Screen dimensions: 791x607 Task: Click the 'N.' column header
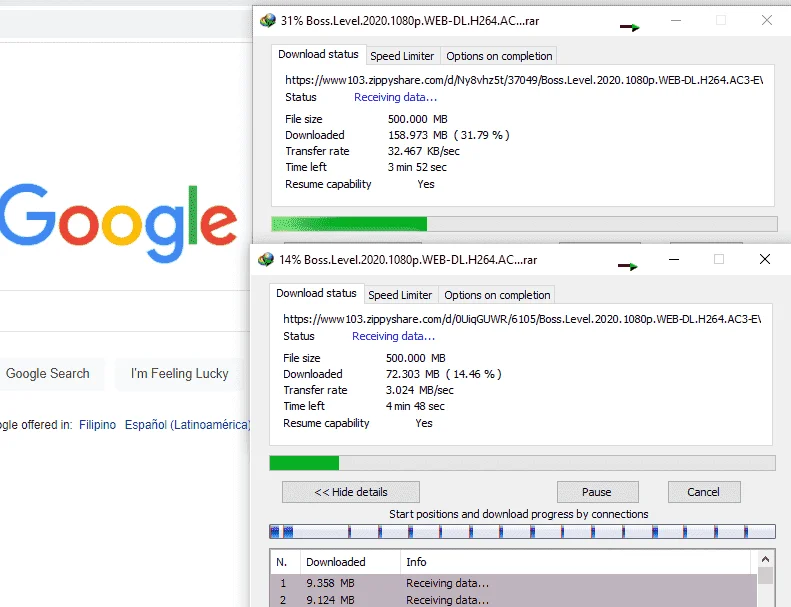pos(286,562)
